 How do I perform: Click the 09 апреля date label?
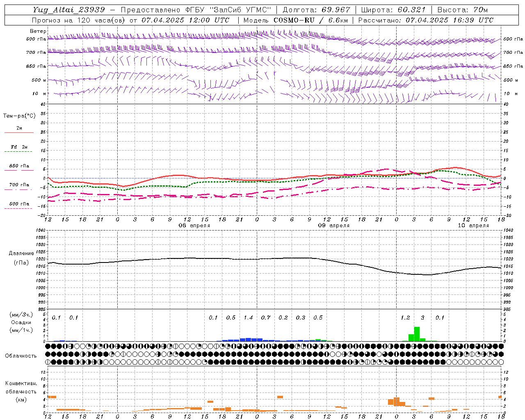(x=334, y=225)
